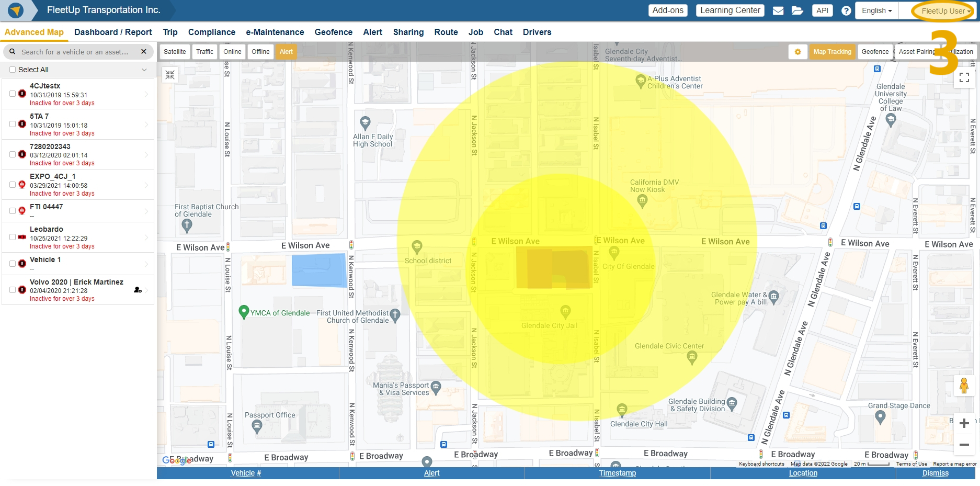Switch map to Satellite view

(x=175, y=52)
